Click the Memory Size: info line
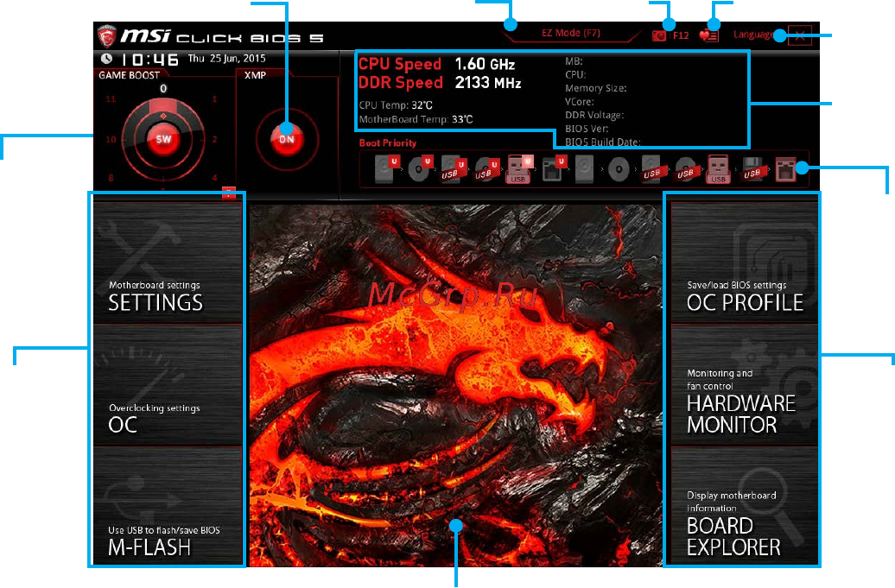 tap(596, 88)
